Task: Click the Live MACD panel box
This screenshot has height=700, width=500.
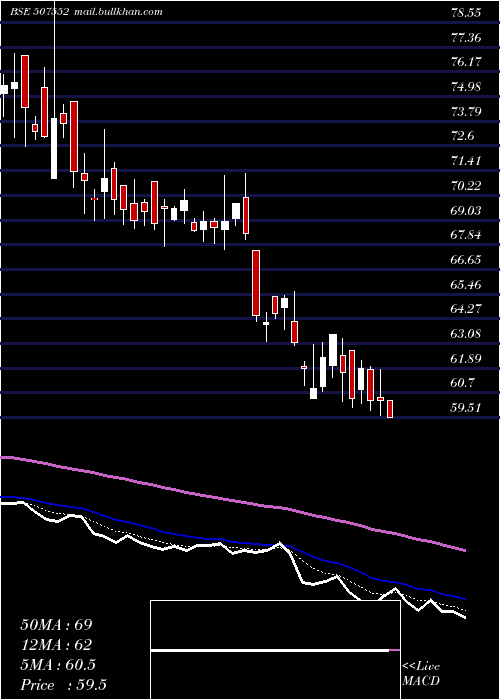Action: (x=275, y=650)
